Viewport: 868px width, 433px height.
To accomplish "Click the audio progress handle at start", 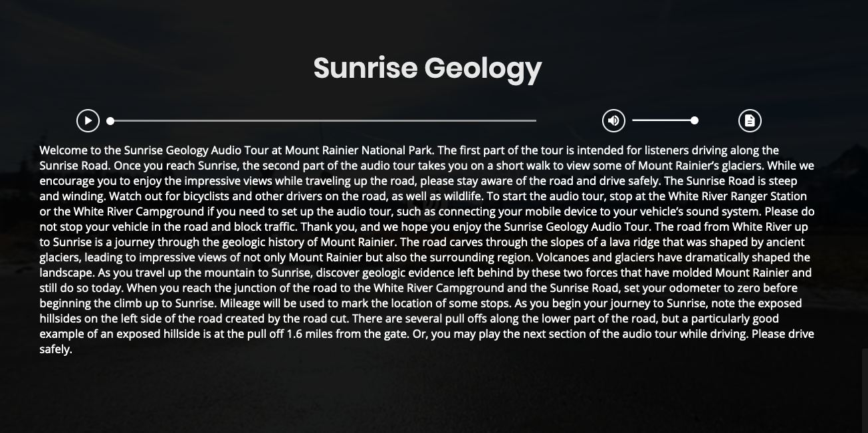I will (x=110, y=121).
